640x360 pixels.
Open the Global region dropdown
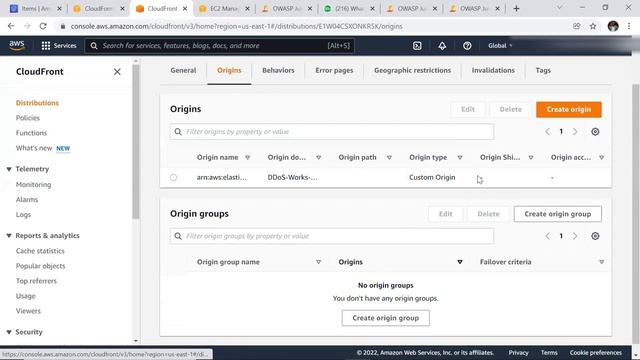(x=500, y=46)
